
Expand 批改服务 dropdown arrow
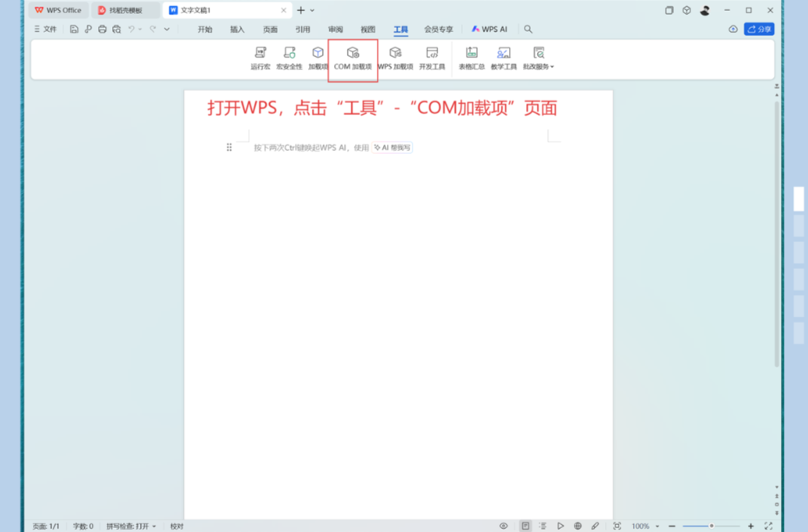pyautogui.click(x=552, y=67)
